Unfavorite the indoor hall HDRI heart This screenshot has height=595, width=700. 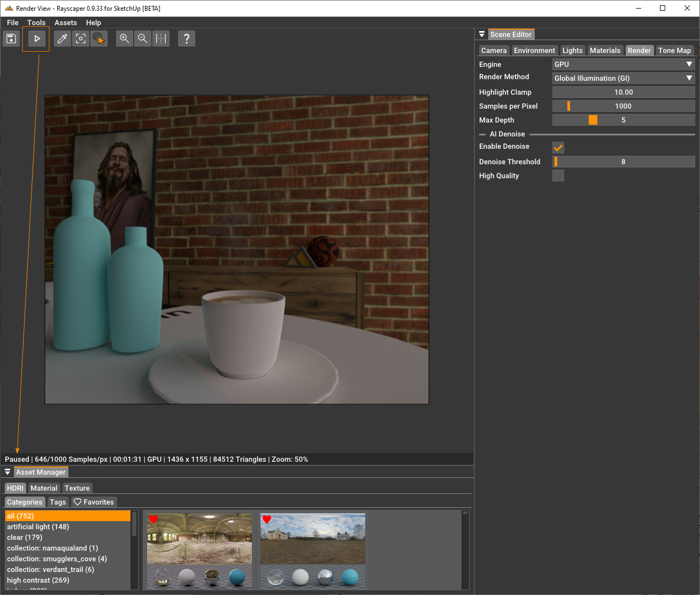tap(153, 520)
